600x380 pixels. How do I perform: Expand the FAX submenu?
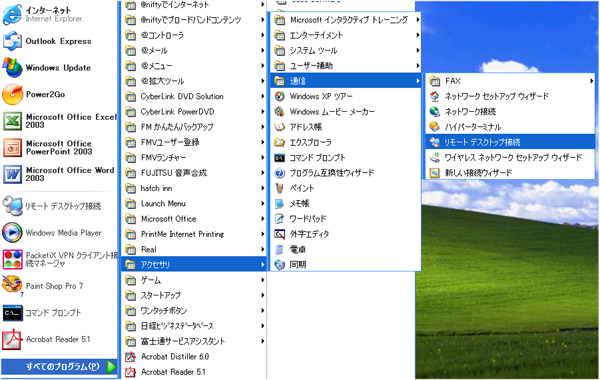(x=510, y=81)
